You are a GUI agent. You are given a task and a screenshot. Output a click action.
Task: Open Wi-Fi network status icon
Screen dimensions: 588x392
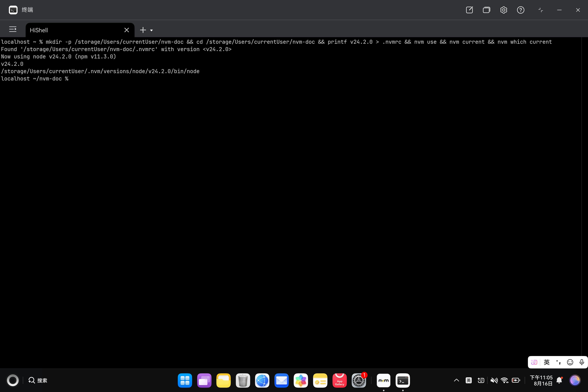point(505,381)
